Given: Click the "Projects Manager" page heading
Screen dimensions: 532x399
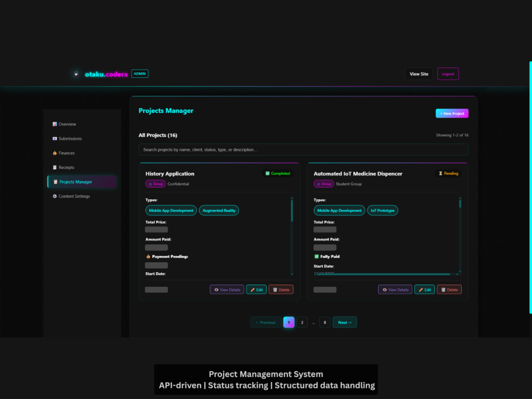Looking at the screenshot, I should 166,111.
